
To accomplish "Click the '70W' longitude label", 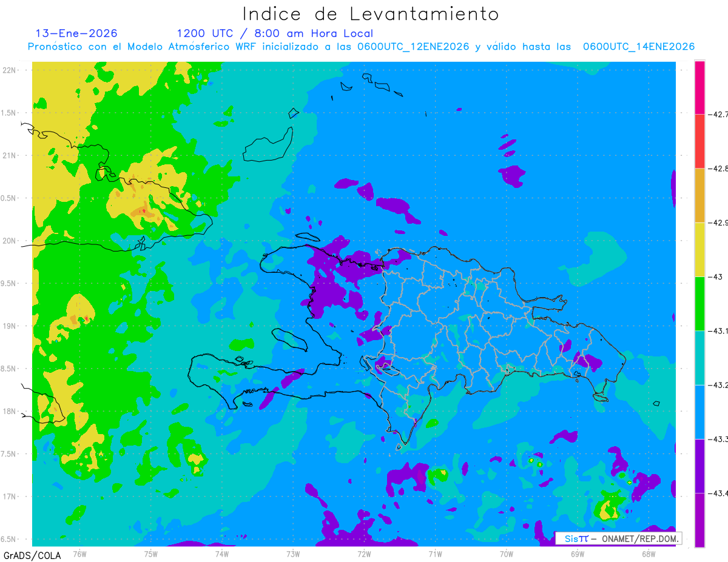I will pos(507,554).
